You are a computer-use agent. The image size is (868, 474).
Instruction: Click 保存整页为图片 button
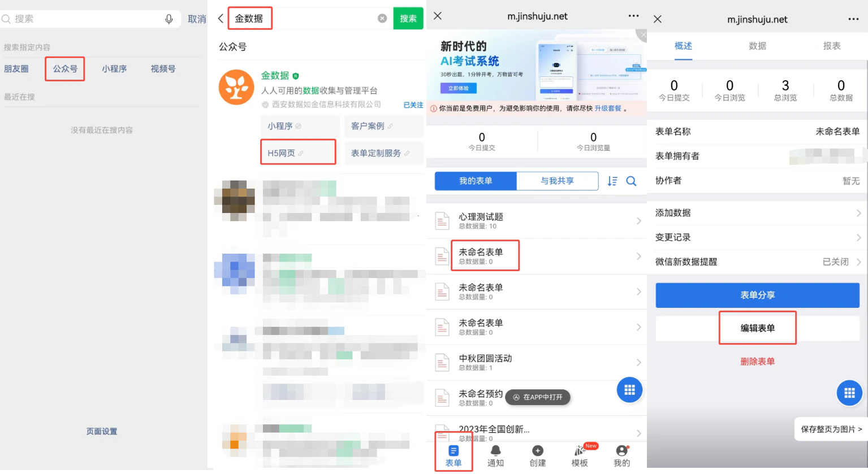pyautogui.click(x=831, y=429)
